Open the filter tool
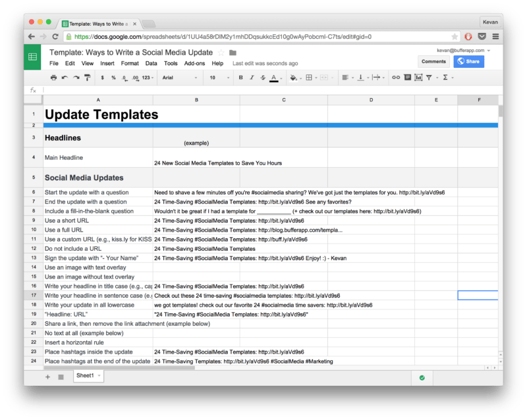The image size is (527, 420). click(430, 77)
